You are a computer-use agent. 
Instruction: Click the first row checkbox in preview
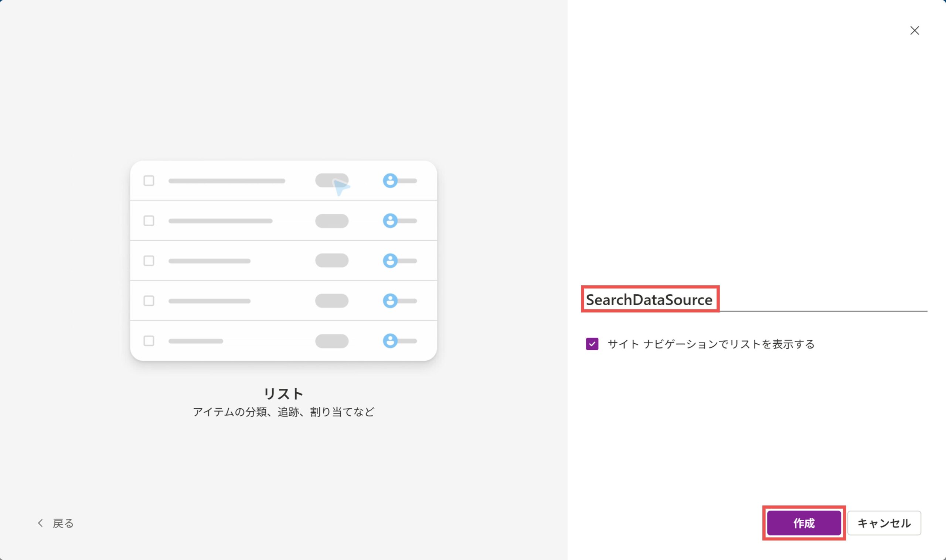pyautogui.click(x=149, y=181)
